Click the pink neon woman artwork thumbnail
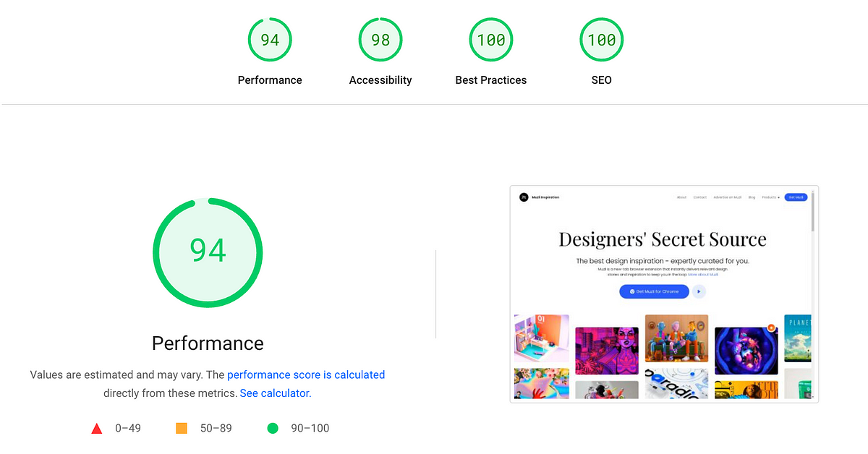The width and height of the screenshot is (868, 454). 607,351
